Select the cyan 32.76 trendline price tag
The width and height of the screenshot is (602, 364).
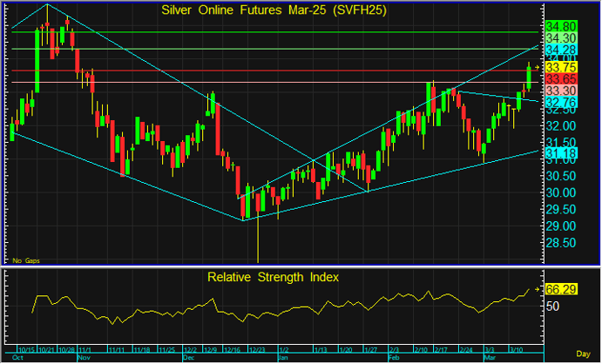(x=563, y=103)
